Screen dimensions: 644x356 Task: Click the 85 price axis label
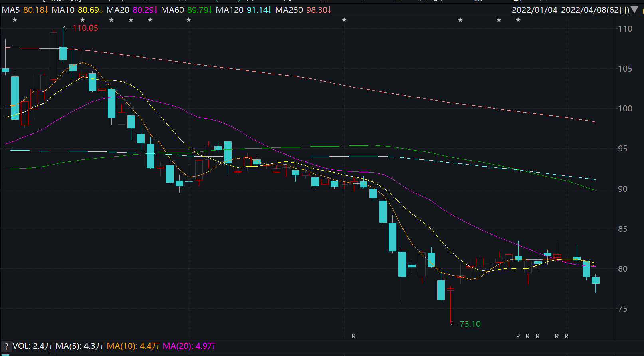623,229
